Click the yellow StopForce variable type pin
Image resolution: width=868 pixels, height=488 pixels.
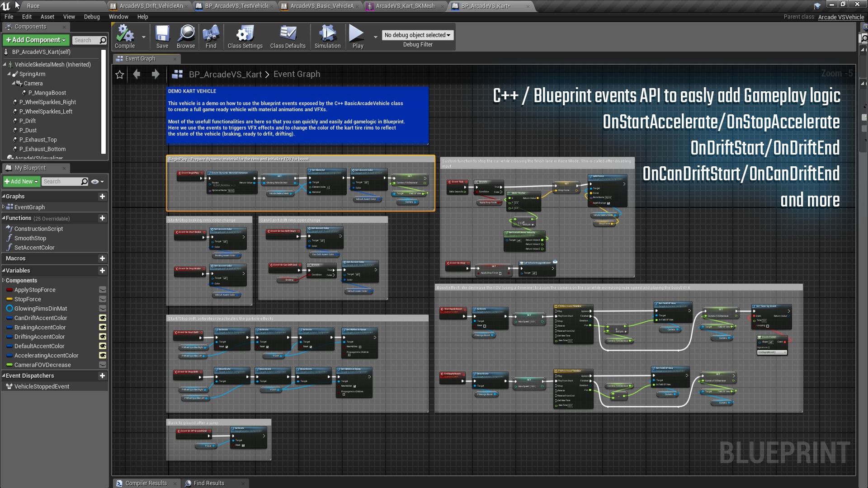pyautogui.click(x=9, y=299)
